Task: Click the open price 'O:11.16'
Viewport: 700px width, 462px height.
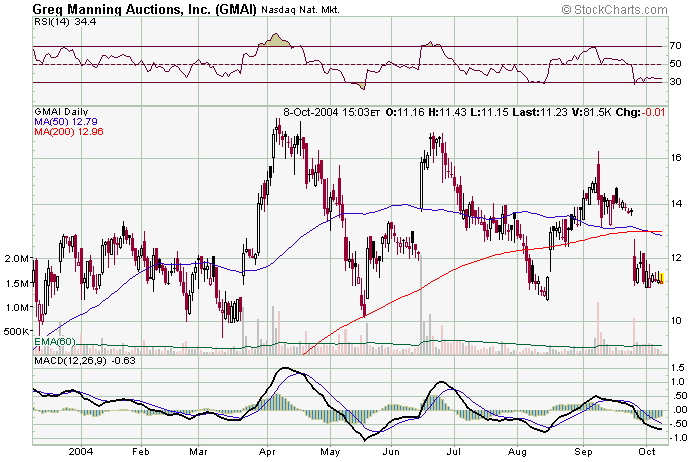Action: [x=405, y=112]
